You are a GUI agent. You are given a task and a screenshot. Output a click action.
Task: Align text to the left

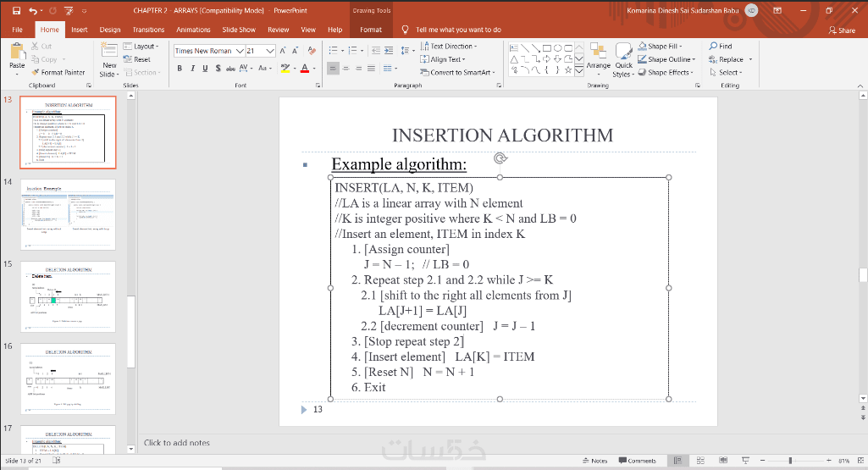[333, 68]
